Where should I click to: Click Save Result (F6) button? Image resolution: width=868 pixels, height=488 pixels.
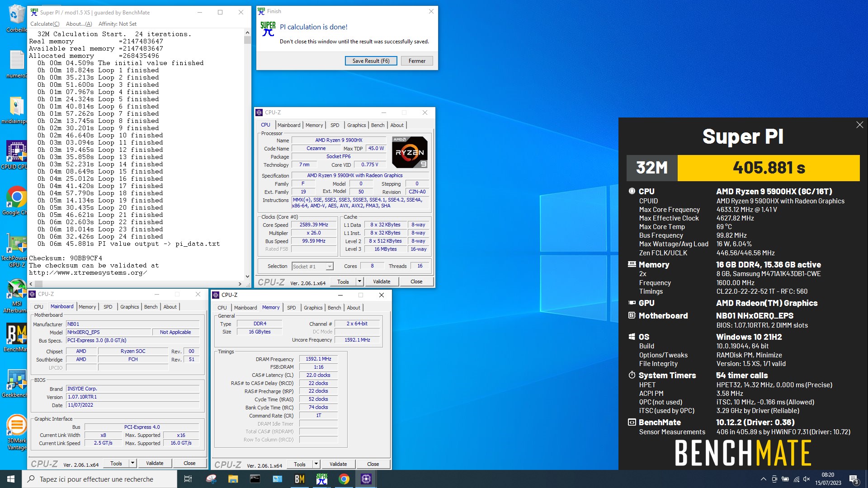click(x=371, y=61)
